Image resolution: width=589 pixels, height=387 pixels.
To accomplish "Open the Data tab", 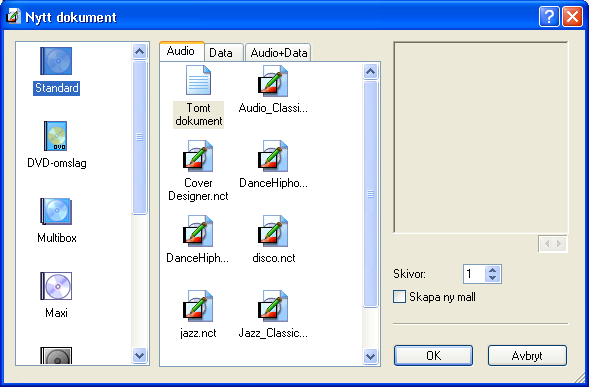I will point(224,52).
